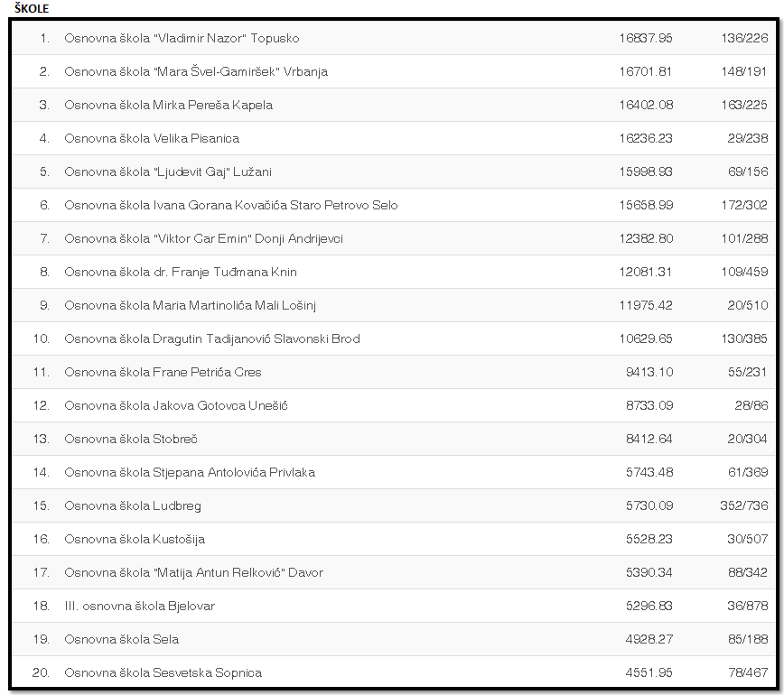Click score value 16701.81
Screen dimensions: 784x695
(x=646, y=72)
